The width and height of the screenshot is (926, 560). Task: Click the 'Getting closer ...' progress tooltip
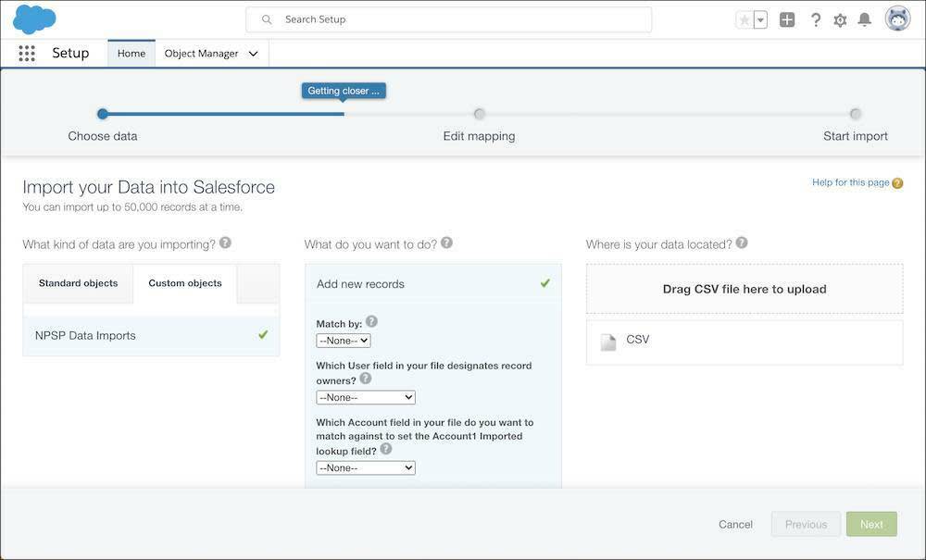tap(344, 91)
